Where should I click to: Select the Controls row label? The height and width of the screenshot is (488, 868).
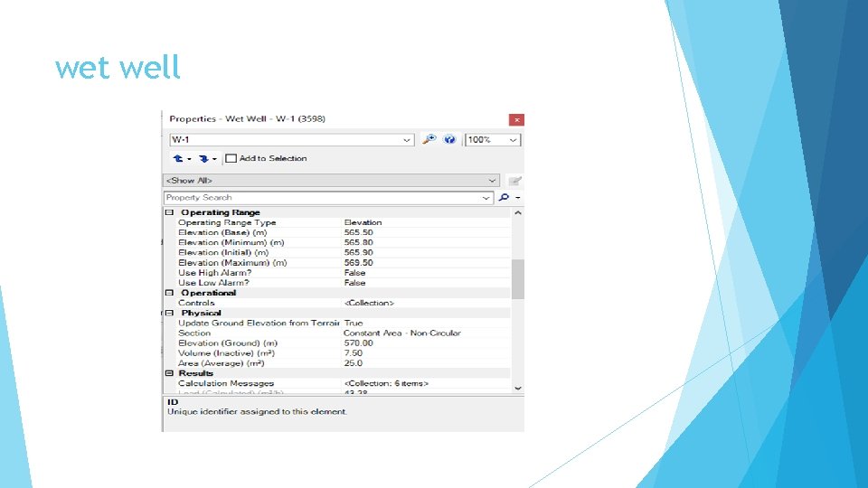coord(196,304)
